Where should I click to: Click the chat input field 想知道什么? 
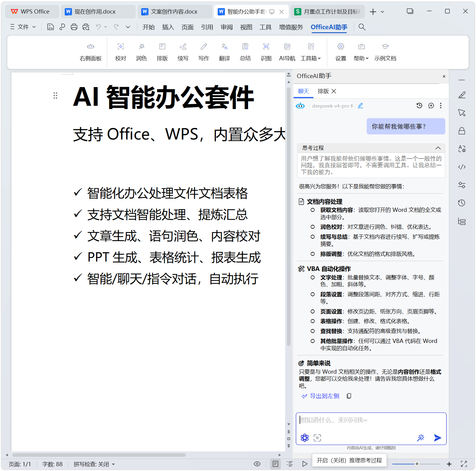(371, 420)
